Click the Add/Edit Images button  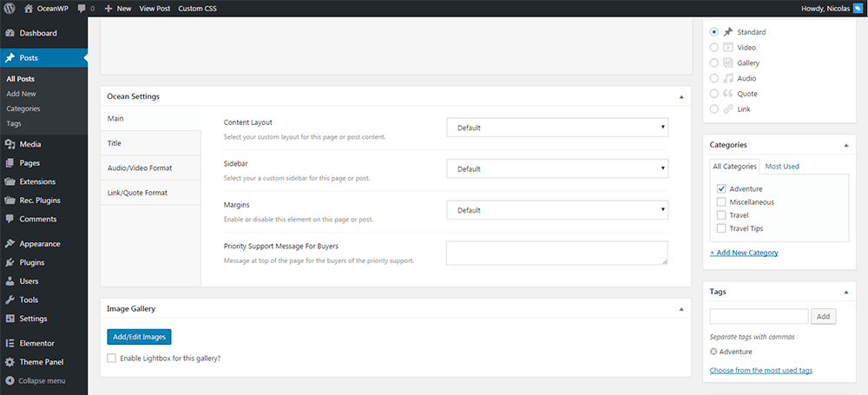[139, 337]
